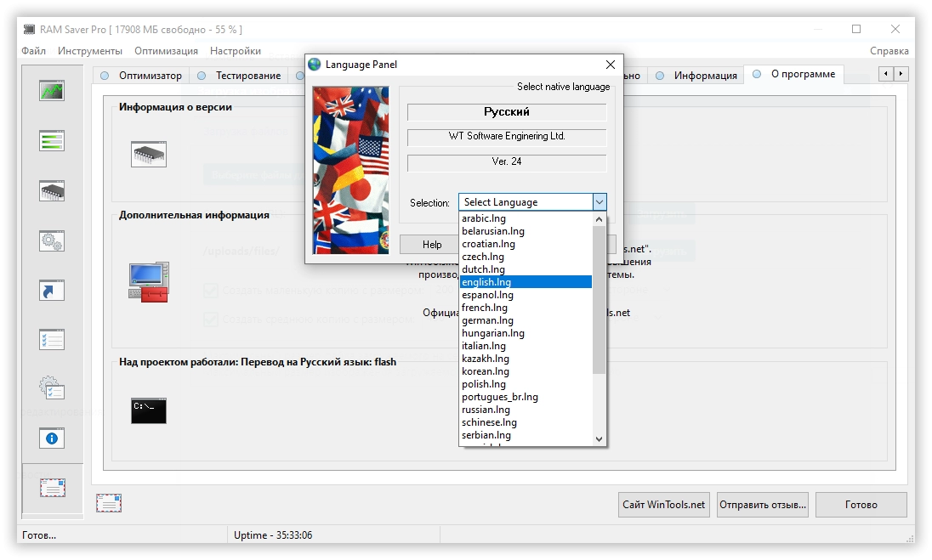Image resolution: width=932 pixels, height=560 pixels.
Task: Pick hungarian.lng language file
Action: pos(526,333)
